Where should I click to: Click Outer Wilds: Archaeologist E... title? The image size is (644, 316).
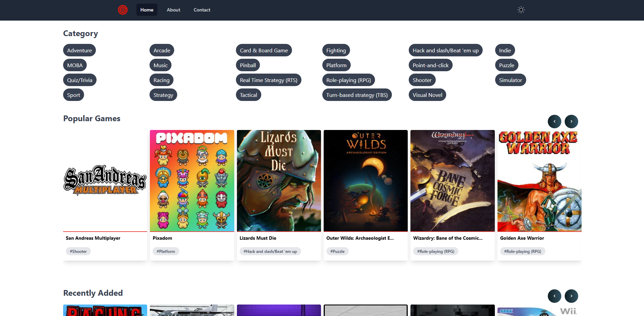coord(360,238)
